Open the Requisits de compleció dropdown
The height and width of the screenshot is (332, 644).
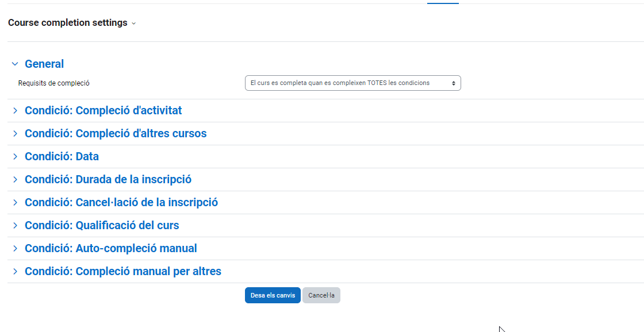352,83
